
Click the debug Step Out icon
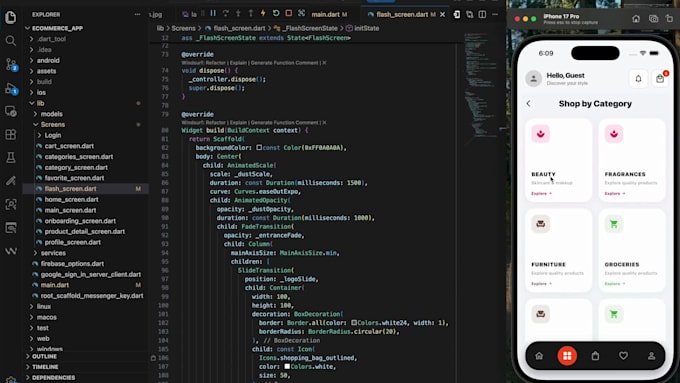[x=251, y=14]
